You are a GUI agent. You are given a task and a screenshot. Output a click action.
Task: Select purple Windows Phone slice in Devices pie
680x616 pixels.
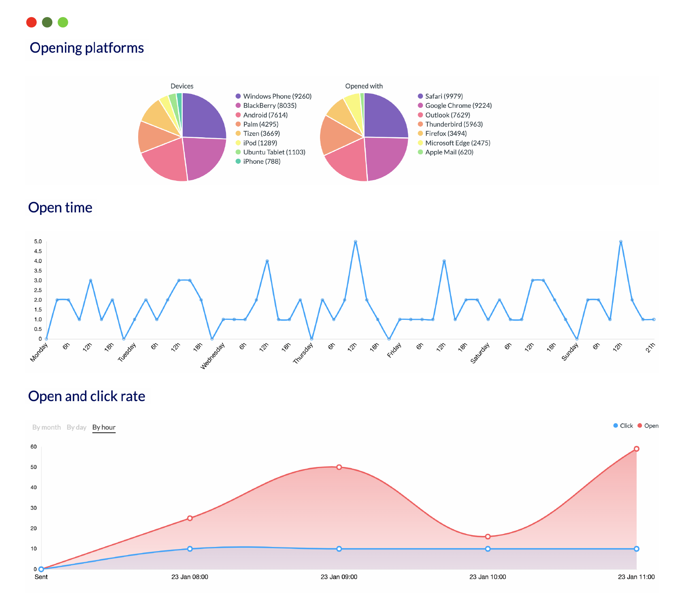[202, 118]
